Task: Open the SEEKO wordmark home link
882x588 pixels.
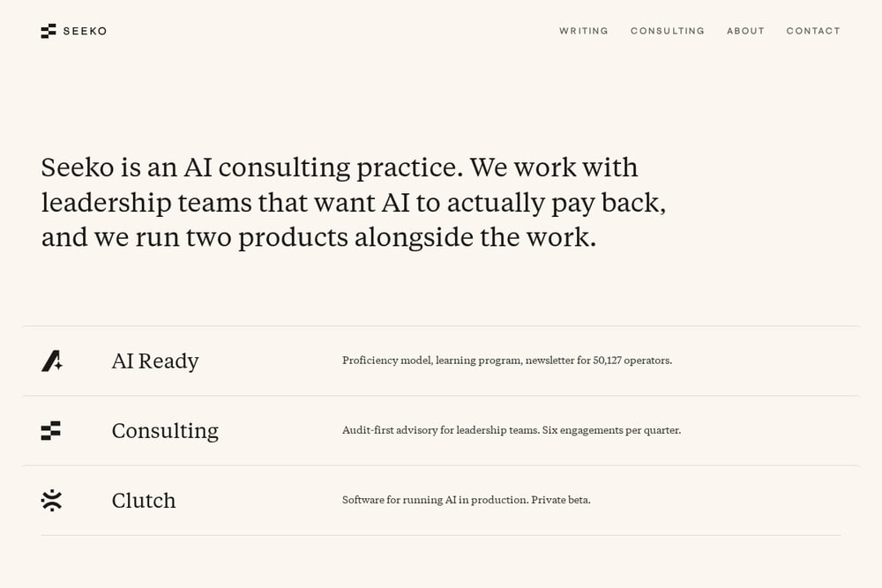Action: point(85,31)
